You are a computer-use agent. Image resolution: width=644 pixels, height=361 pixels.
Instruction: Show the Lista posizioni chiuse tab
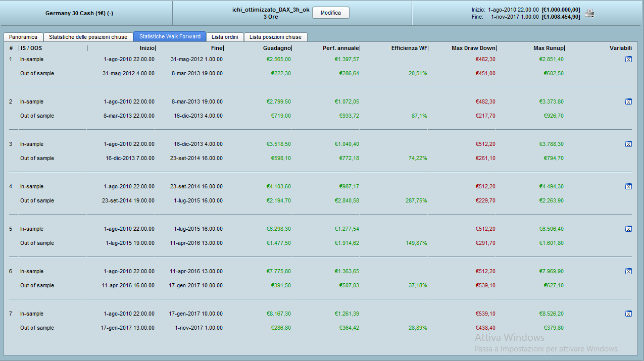[275, 37]
